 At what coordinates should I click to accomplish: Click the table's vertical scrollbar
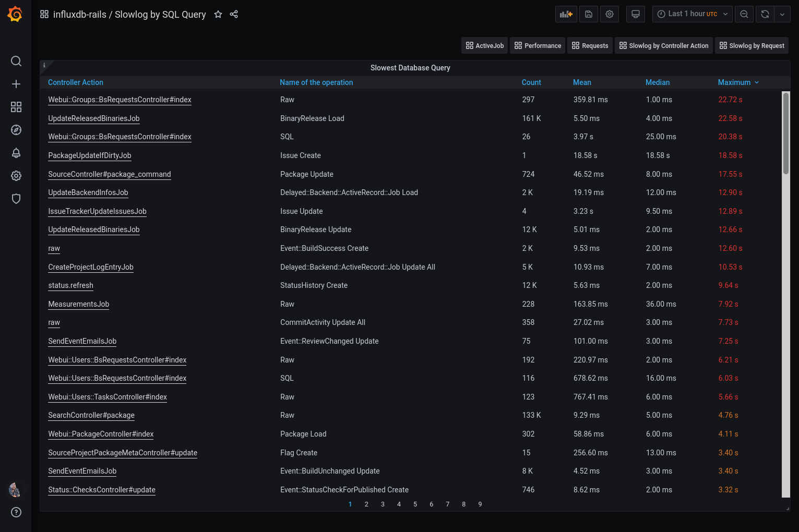tap(785, 133)
